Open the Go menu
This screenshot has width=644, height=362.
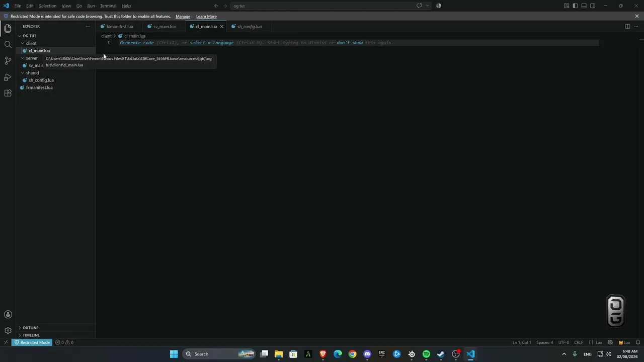coord(79,6)
